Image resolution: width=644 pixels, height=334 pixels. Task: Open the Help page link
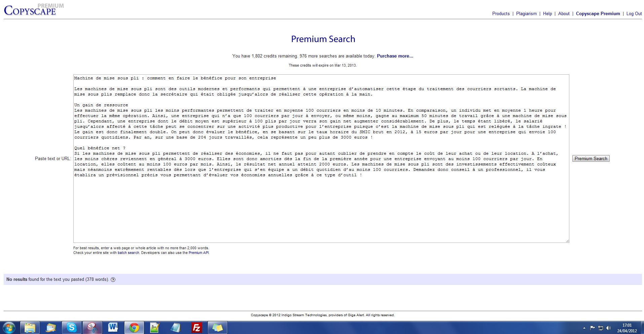pos(547,14)
